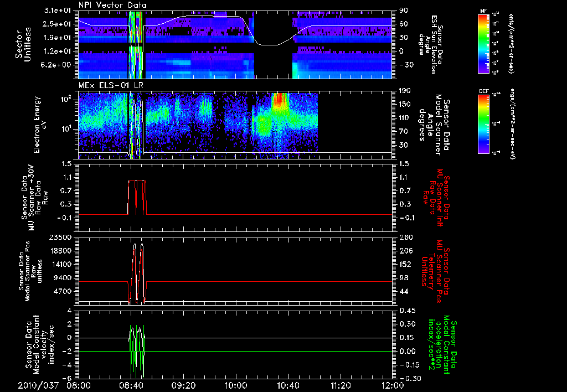Click the "NF" color bar title

tap(483, 11)
